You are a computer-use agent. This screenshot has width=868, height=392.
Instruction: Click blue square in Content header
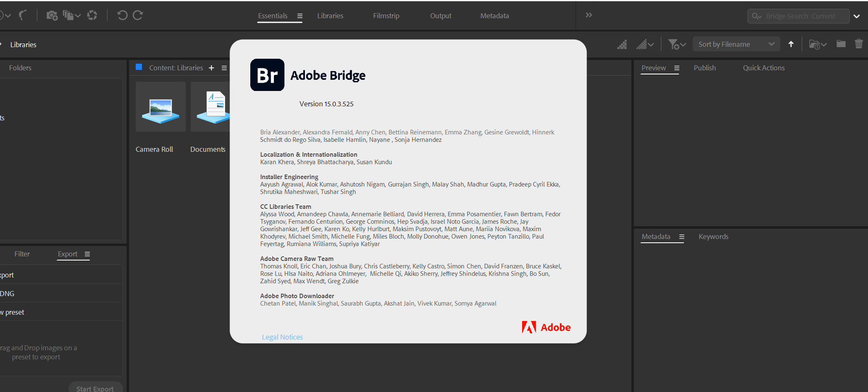pos(139,67)
